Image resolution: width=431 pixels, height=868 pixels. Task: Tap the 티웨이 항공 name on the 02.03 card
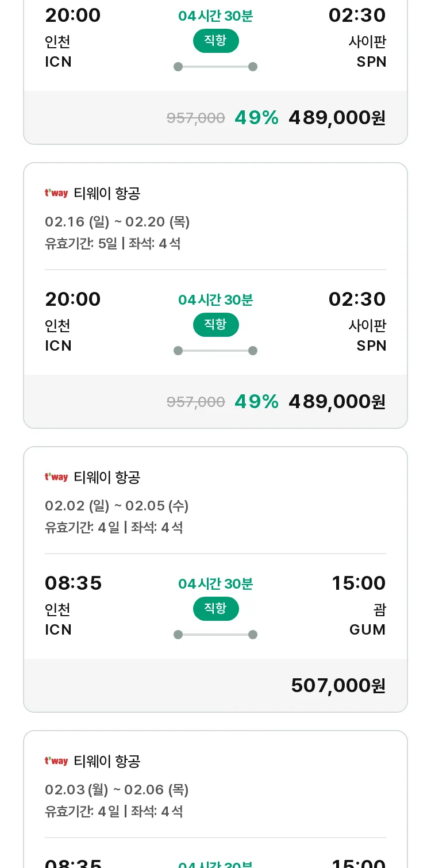107,761
